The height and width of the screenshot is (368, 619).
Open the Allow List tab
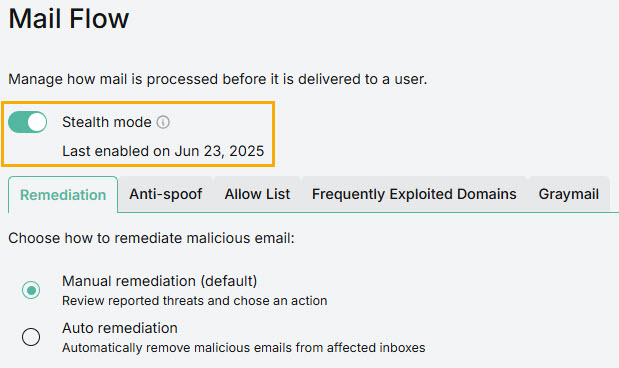257,194
